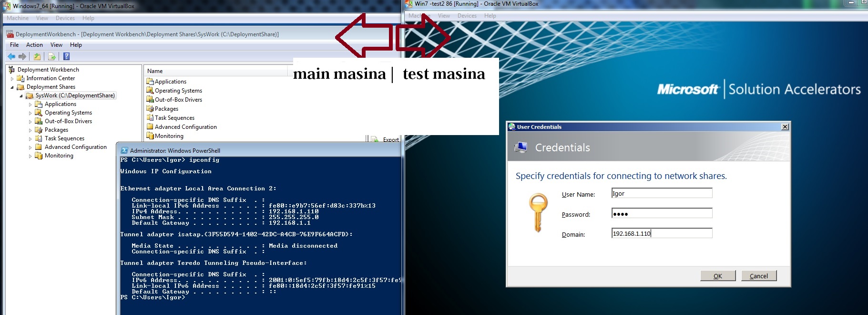868x315 pixels.
Task: Click the PowerShell window title bar
Action: pyautogui.click(x=260, y=150)
